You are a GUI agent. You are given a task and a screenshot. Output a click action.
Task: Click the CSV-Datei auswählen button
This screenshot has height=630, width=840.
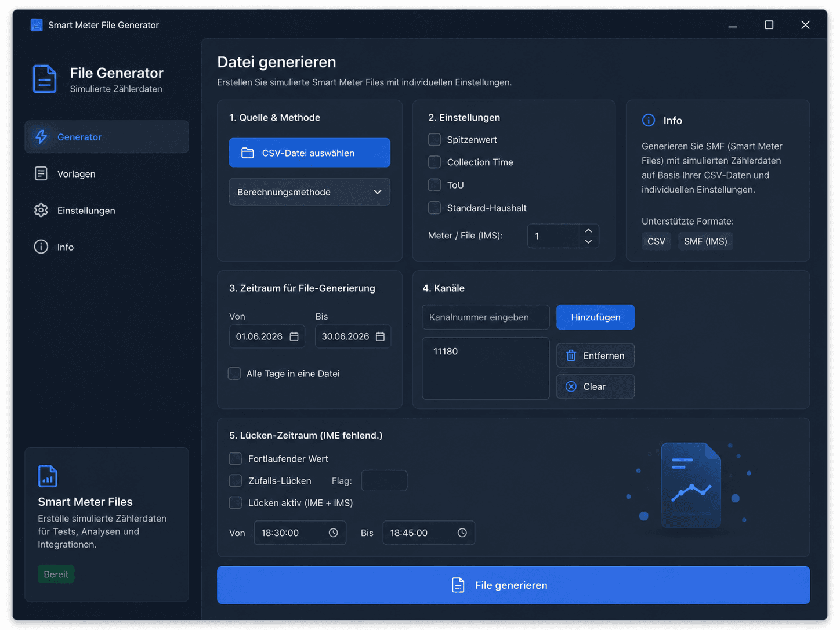pos(309,153)
